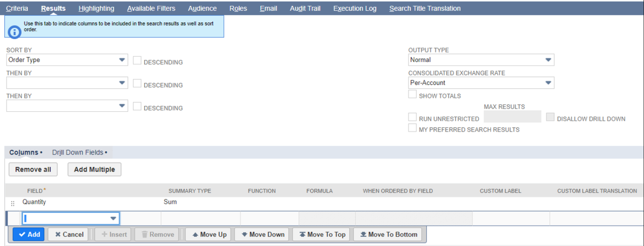Click the Function cell in new row
Screen dimensions: 644x246
click(x=270, y=218)
